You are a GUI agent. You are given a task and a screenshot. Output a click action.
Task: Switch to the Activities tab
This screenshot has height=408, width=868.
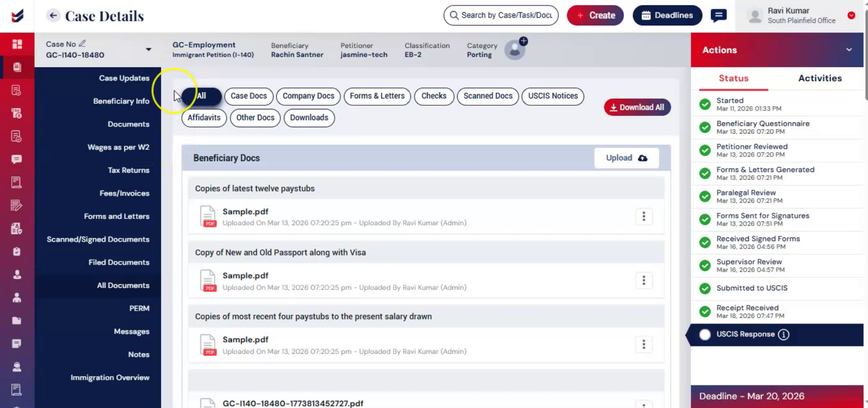pyautogui.click(x=820, y=78)
